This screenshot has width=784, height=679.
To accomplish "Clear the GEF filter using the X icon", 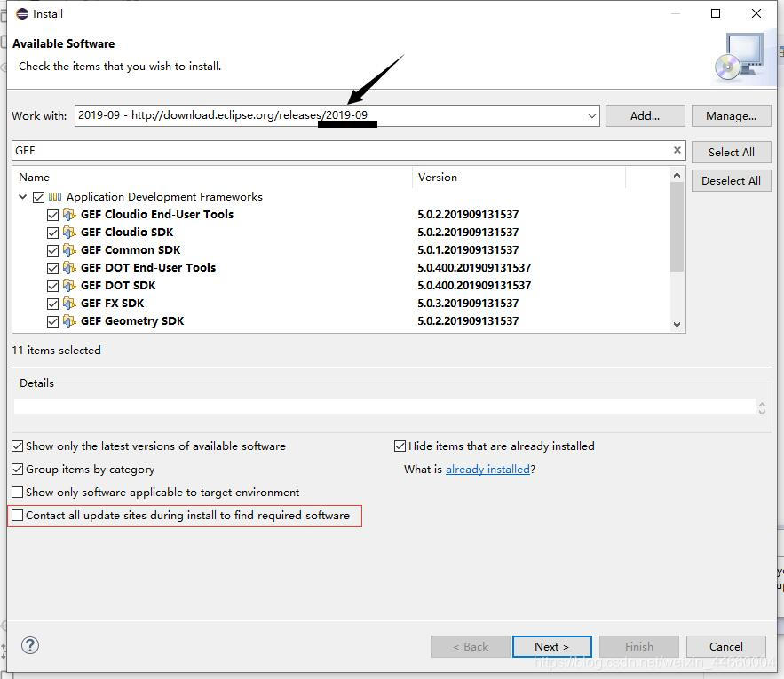I will [x=677, y=150].
